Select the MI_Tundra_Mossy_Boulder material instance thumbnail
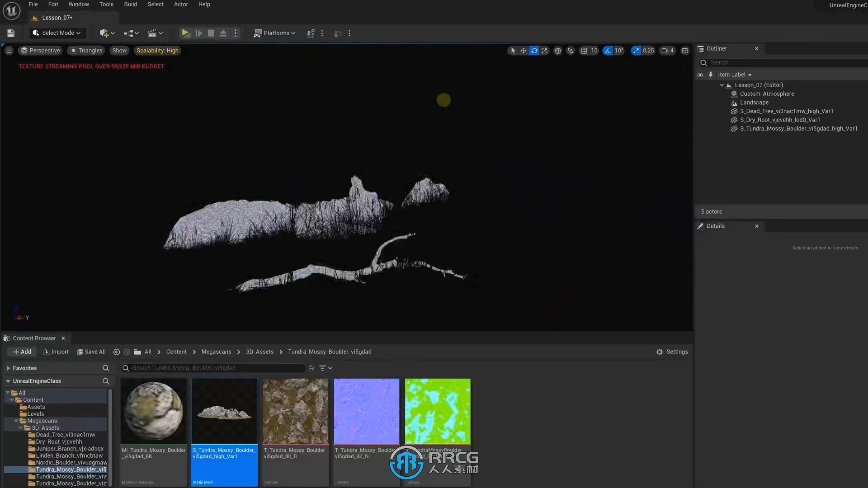Viewport: 868px width, 488px height. [154, 411]
